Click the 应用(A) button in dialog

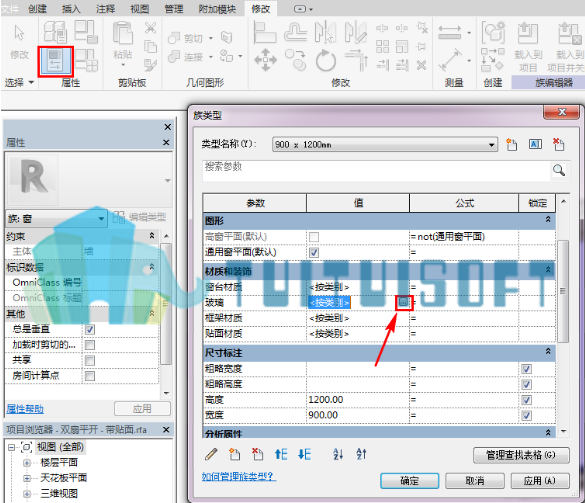tap(540, 481)
